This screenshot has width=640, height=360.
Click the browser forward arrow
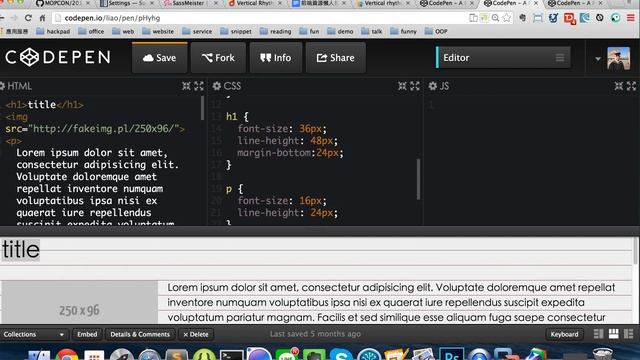pos(14,18)
